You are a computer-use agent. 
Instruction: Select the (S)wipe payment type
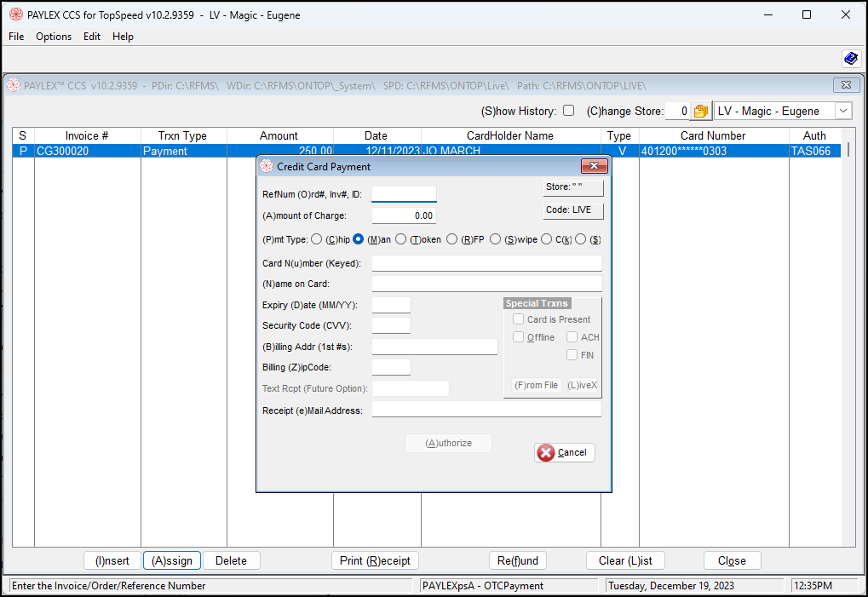(x=496, y=239)
